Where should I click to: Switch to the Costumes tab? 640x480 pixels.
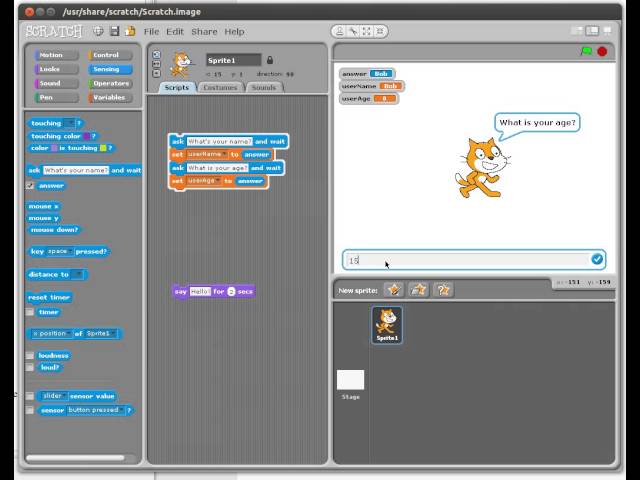pos(220,87)
